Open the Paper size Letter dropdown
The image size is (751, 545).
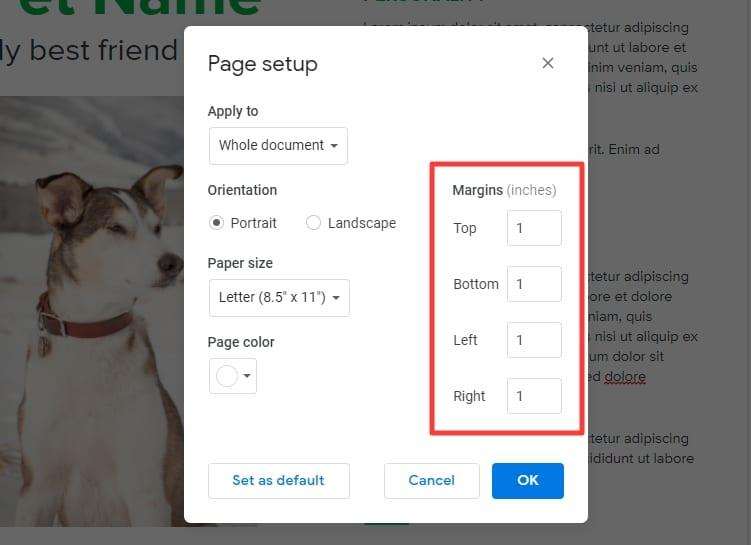(x=279, y=297)
